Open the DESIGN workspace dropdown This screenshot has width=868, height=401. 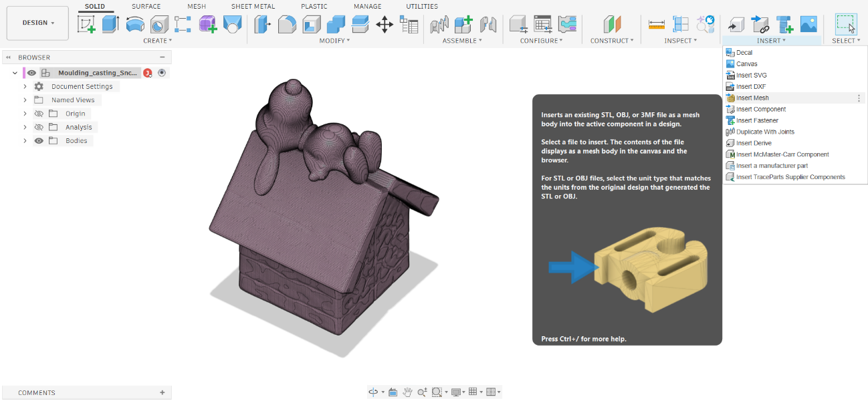click(x=37, y=23)
